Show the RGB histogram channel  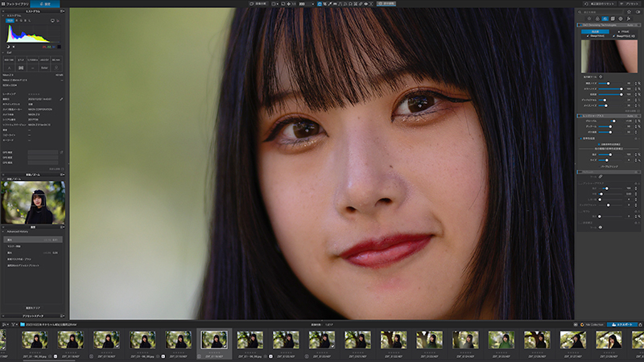pos(10,20)
